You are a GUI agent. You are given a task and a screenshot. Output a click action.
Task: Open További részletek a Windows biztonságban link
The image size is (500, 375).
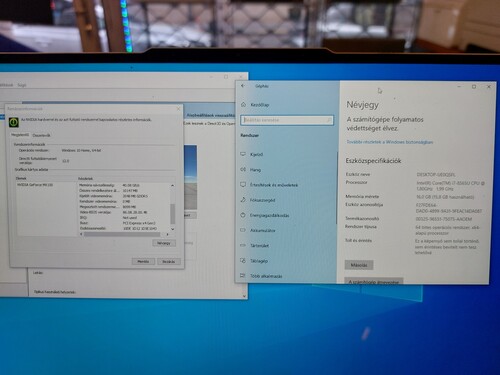pyautogui.click(x=390, y=142)
